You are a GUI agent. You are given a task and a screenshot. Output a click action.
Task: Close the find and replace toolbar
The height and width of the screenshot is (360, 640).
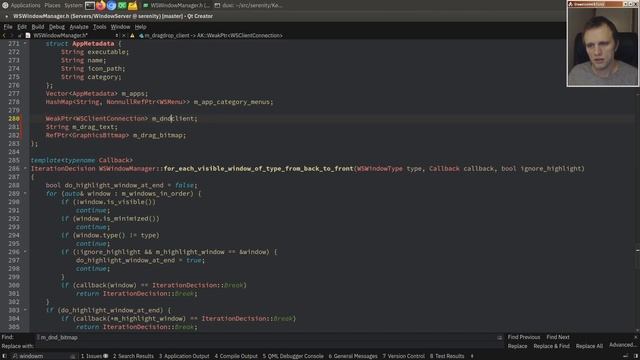[x=636, y=337]
